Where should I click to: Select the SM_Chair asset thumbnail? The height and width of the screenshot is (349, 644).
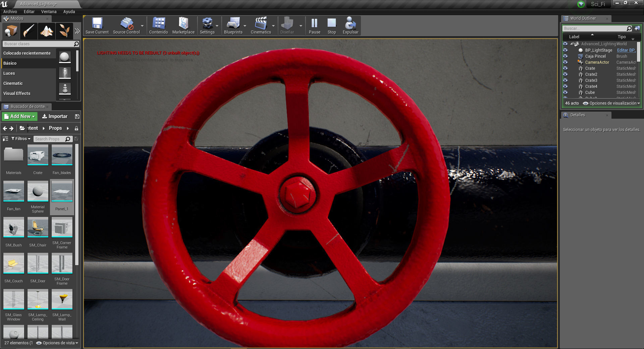(38, 228)
